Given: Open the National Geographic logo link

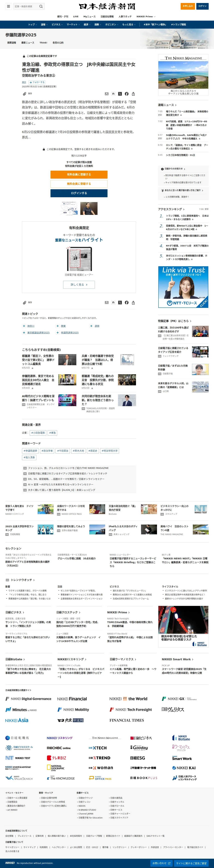Looking at the screenshot, I should [x=55, y=768].
